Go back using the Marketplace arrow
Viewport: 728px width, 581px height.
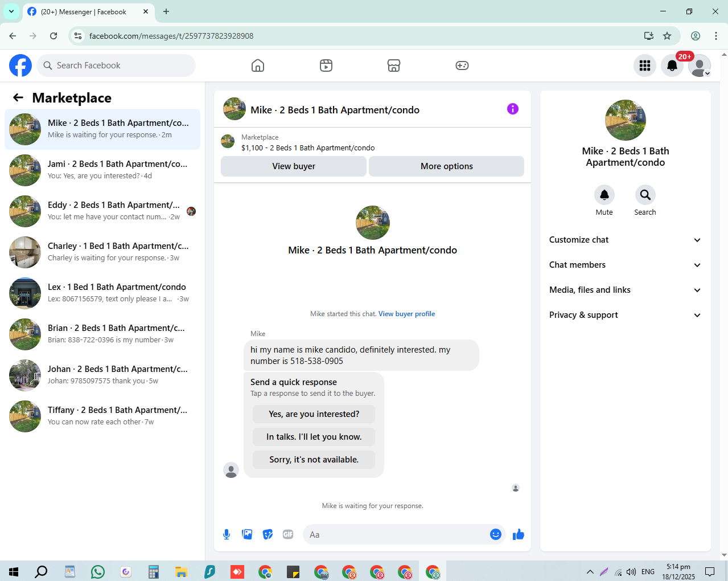pos(18,97)
